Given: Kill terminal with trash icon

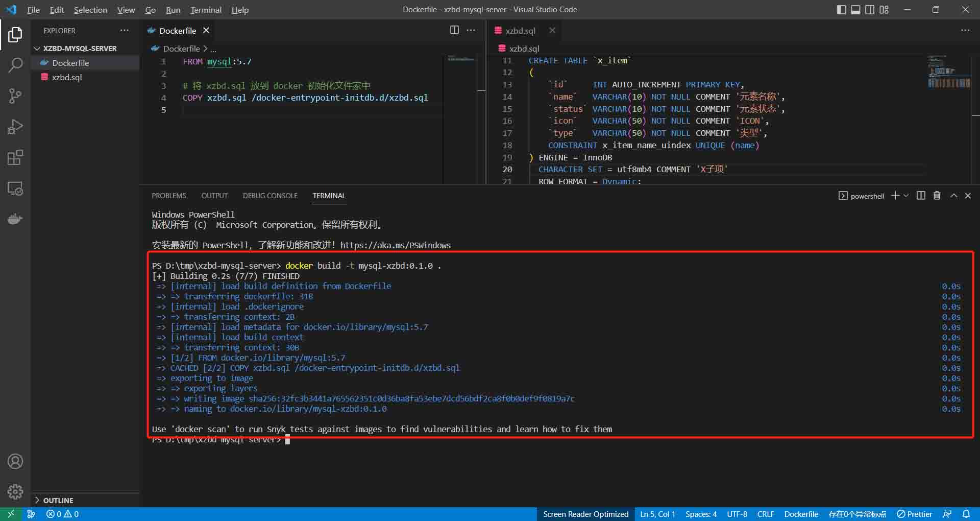Looking at the screenshot, I should click(x=937, y=196).
